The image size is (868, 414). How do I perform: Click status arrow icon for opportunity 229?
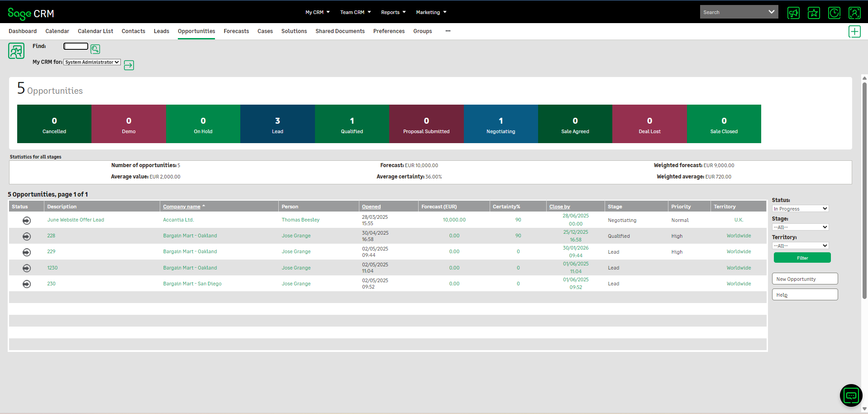coord(27,252)
